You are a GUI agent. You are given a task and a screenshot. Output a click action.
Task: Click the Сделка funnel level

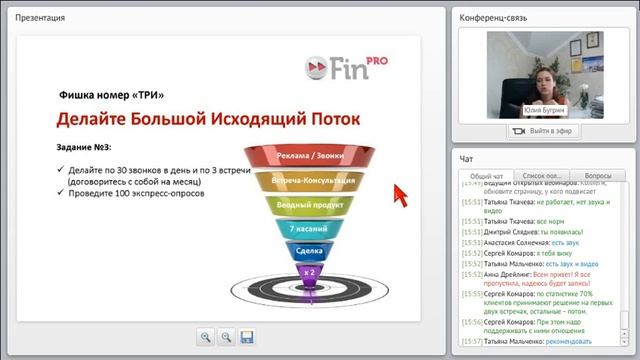pyautogui.click(x=309, y=251)
